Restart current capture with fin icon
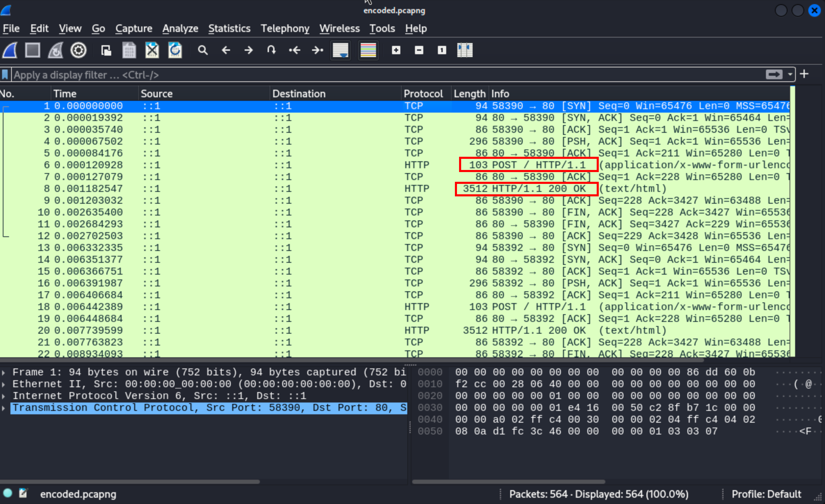The height and width of the screenshot is (504, 825). pyautogui.click(x=56, y=50)
